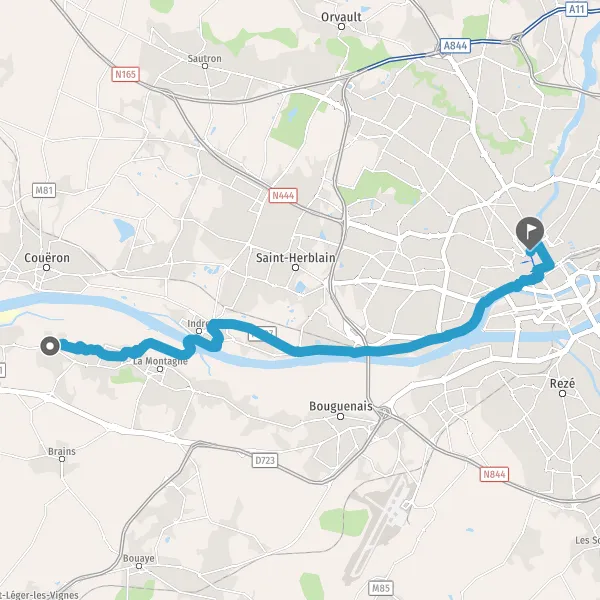Select the A11 motorway shield
600x600 pixels.
576,9
